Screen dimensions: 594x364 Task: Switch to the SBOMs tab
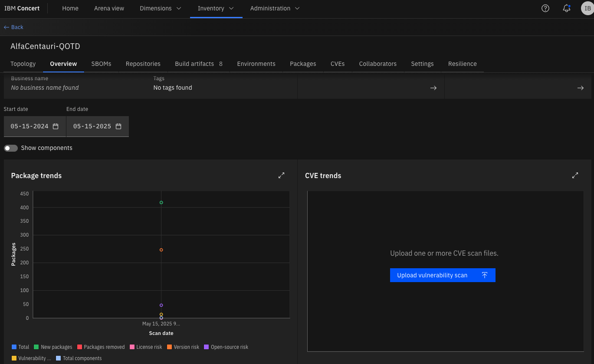click(101, 64)
